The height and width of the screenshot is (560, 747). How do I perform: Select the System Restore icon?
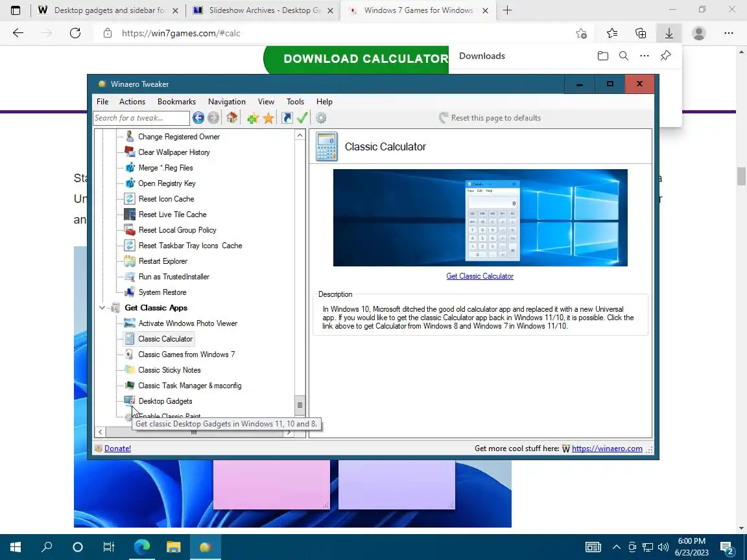click(130, 292)
